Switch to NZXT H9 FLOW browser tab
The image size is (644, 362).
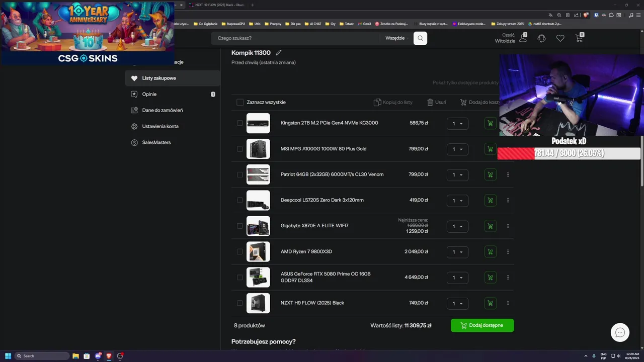pyautogui.click(x=217, y=5)
